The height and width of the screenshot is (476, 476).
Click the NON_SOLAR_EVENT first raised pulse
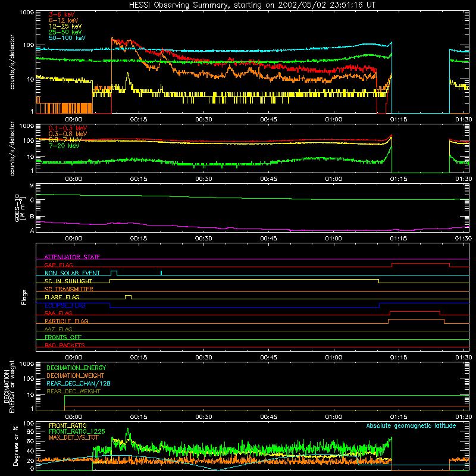114,273
